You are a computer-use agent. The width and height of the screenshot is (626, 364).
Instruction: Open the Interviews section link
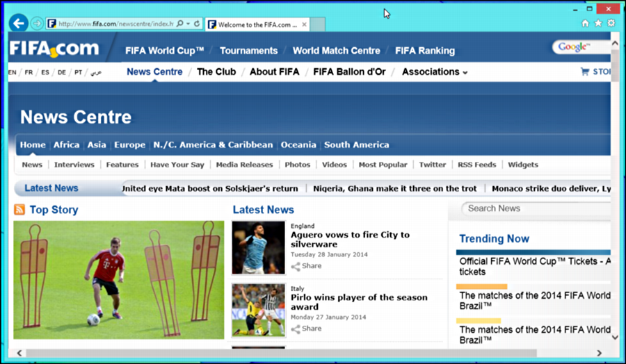point(74,165)
